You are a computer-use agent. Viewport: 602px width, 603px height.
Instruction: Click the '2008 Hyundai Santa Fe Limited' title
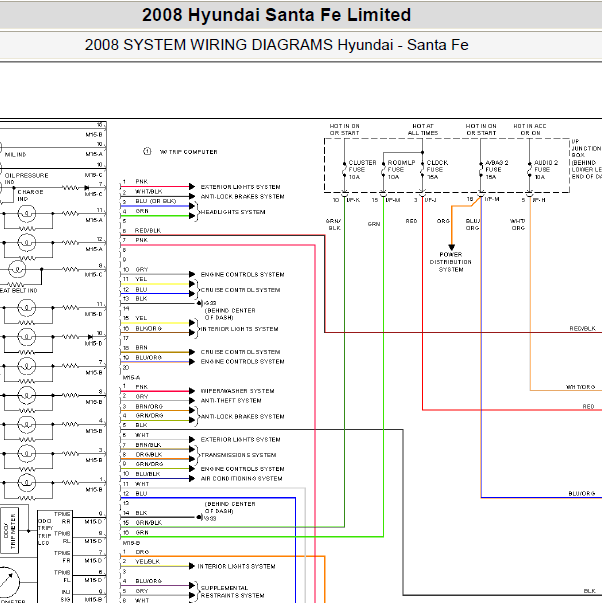[x=276, y=15]
